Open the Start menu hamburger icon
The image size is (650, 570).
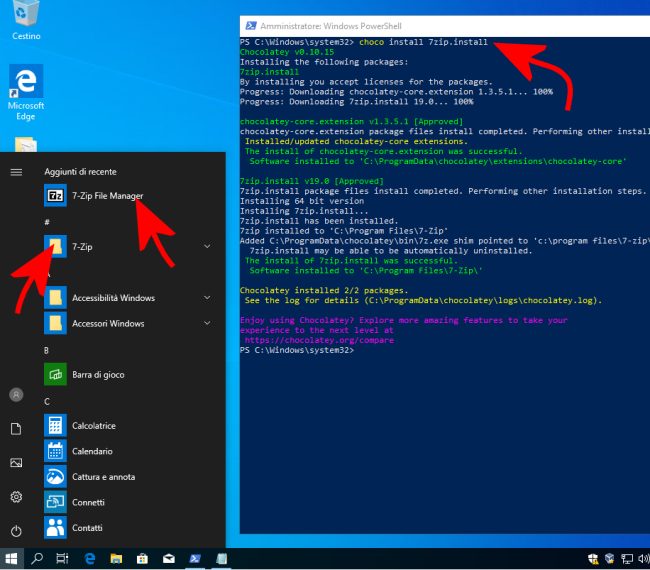[16, 172]
